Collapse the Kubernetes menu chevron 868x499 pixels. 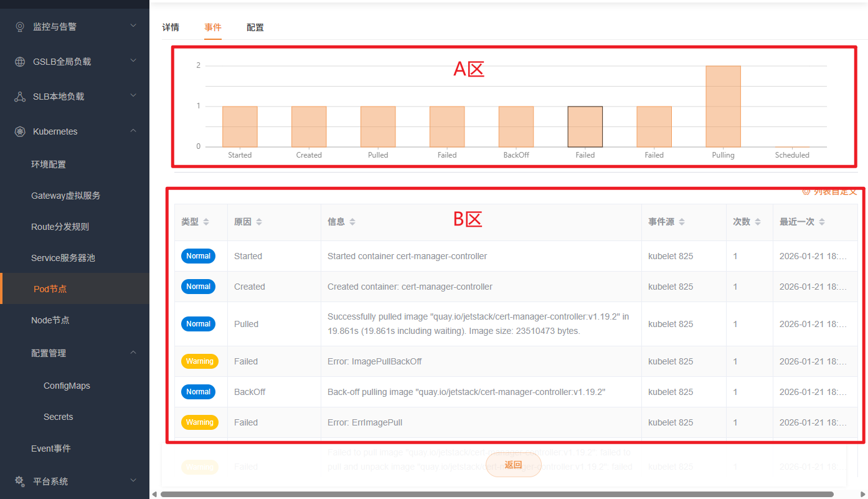133,131
